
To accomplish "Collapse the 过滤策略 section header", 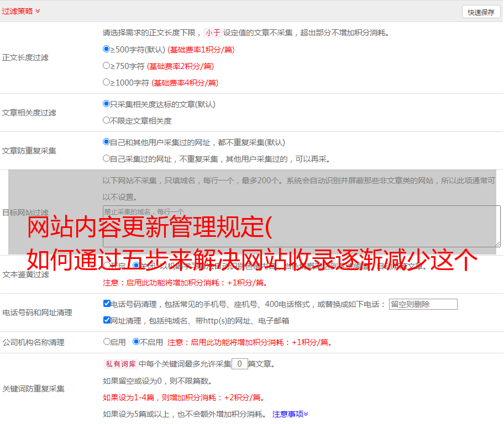I will [x=21, y=11].
